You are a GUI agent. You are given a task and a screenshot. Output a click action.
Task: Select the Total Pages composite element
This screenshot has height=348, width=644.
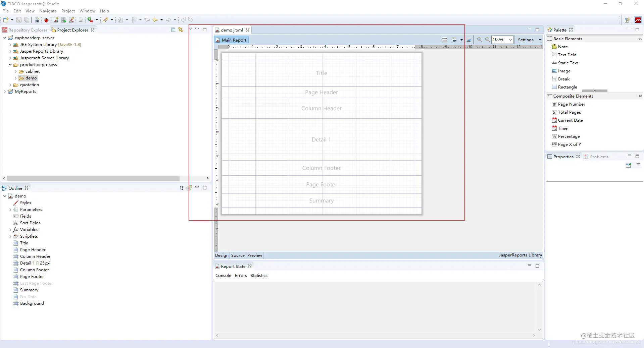566,112
